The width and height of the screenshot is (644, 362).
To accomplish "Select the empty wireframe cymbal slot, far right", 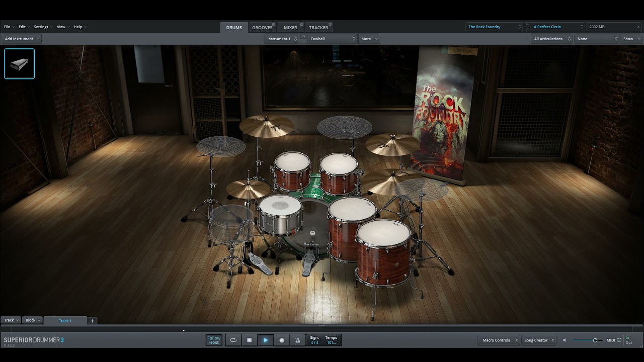I will click(x=422, y=190).
